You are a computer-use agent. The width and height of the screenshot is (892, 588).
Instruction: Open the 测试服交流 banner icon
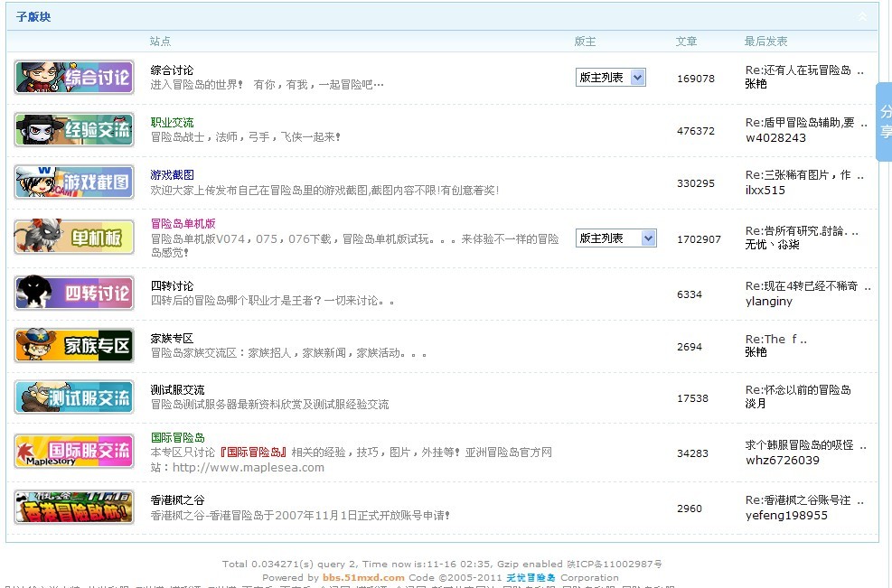click(74, 398)
